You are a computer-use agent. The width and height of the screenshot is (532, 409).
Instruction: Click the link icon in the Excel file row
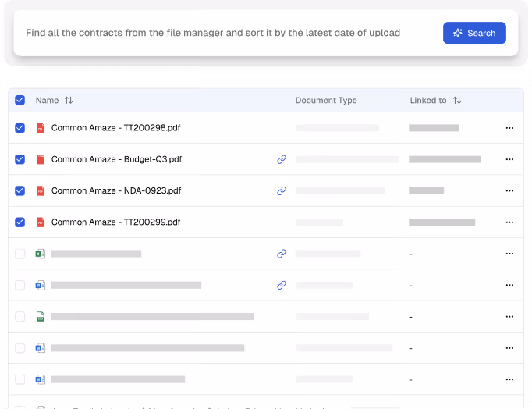282,254
